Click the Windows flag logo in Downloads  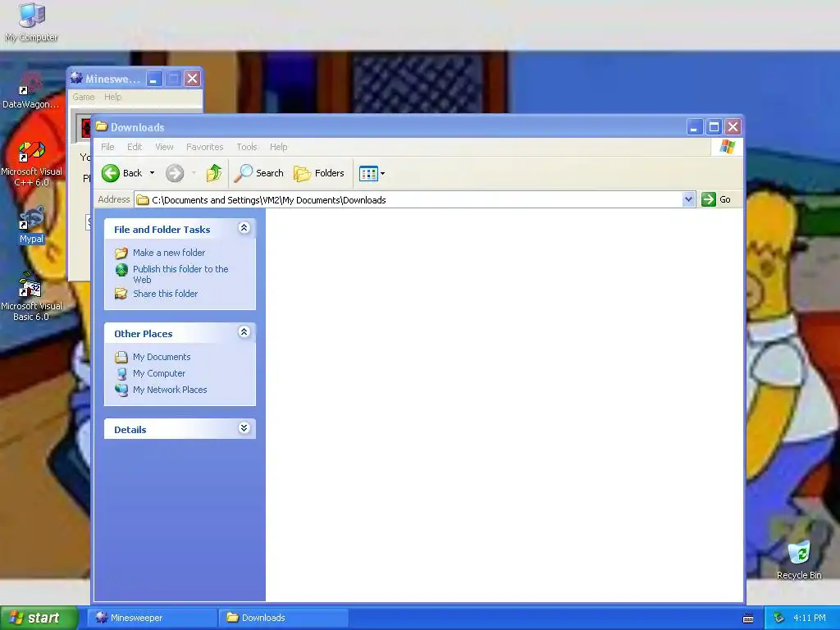727,147
